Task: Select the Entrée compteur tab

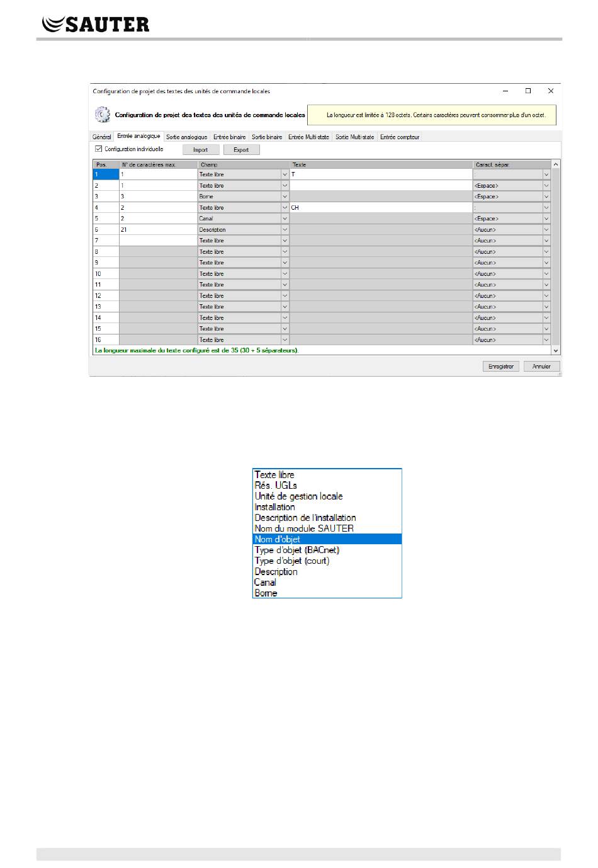Action: click(400, 137)
